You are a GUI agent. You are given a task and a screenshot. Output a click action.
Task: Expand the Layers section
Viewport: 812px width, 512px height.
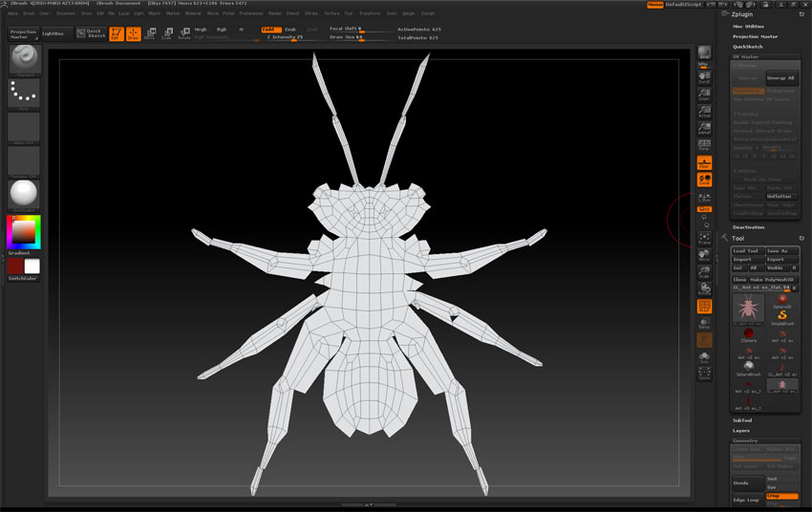[741, 431]
